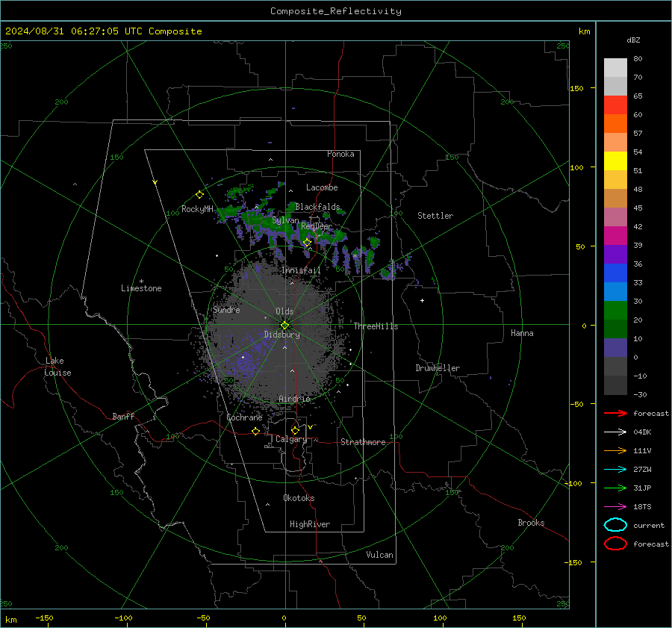Click the Lake Louise map label
This screenshot has width=672, height=628.
pos(57,367)
